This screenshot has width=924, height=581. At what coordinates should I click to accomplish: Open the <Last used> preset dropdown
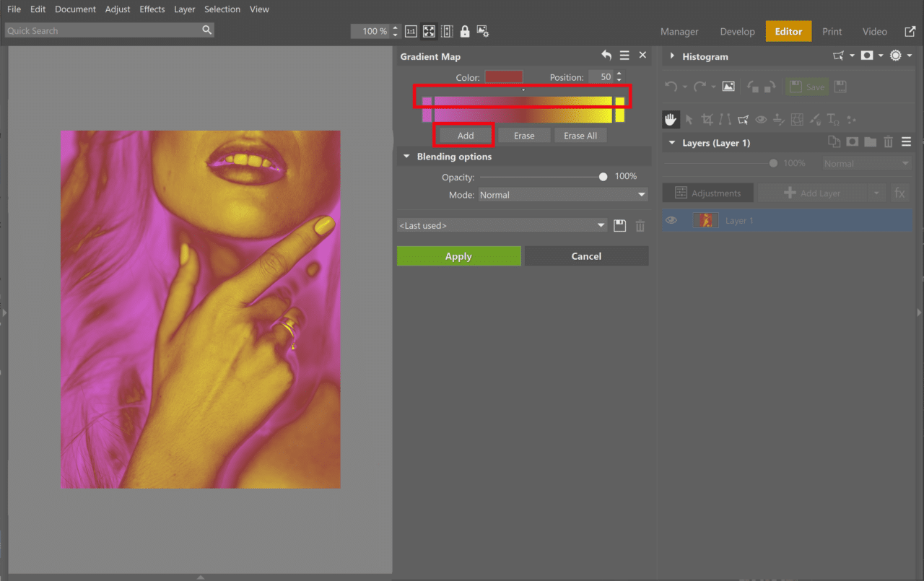501,225
